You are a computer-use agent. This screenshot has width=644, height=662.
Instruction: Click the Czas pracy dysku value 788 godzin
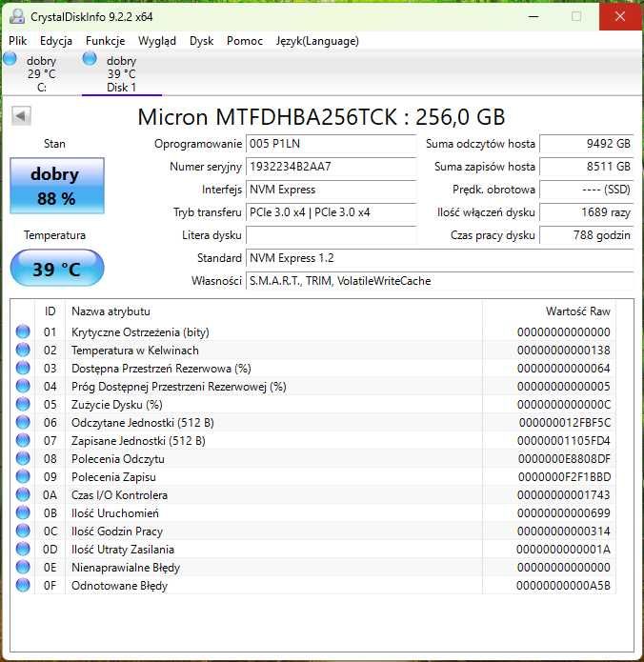coord(586,234)
